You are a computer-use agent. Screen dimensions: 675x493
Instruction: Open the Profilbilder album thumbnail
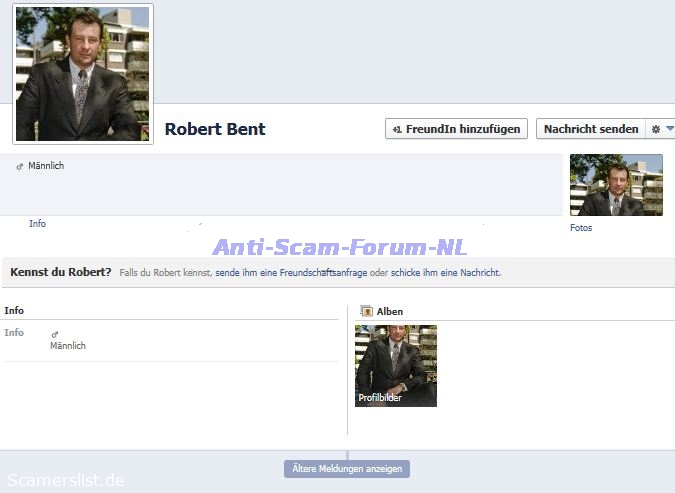click(x=396, y=365)
